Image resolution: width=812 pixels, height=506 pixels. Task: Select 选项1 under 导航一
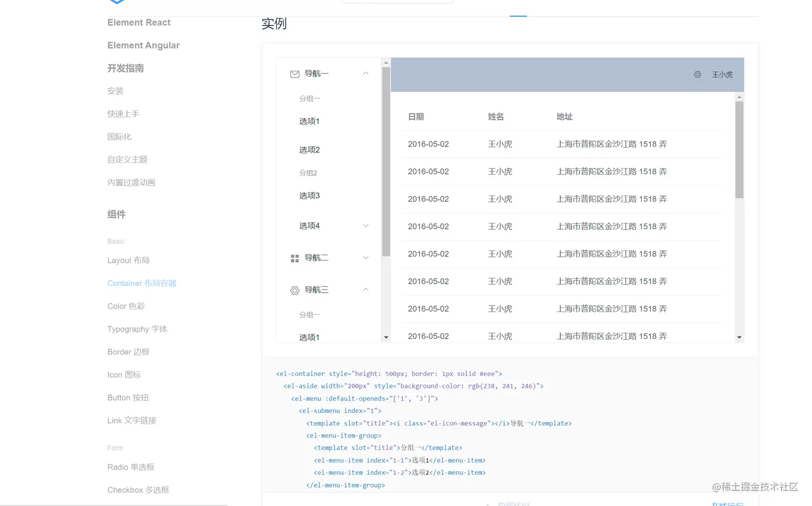click(x=309, y=121)
